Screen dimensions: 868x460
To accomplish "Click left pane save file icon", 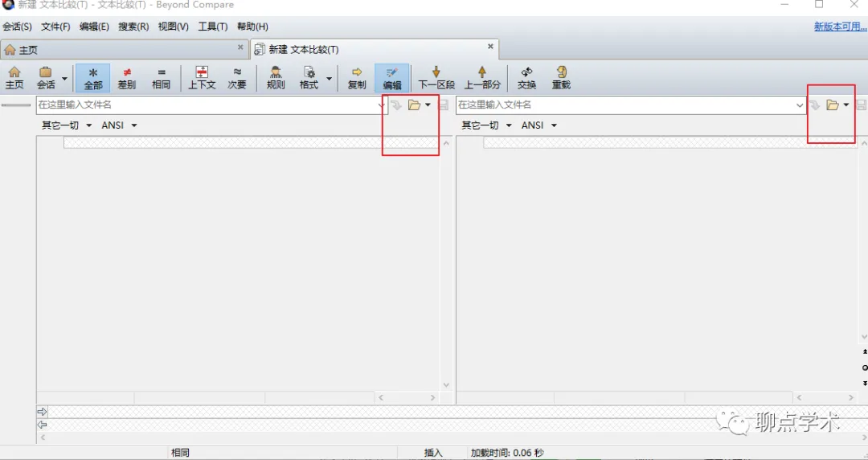I will click(x=444, y=105).
